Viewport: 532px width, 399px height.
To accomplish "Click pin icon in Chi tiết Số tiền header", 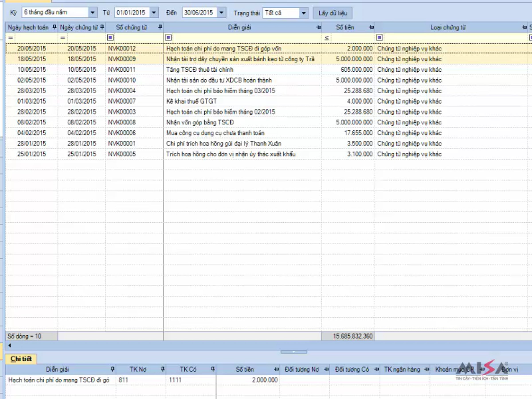I will click(276, 369).
